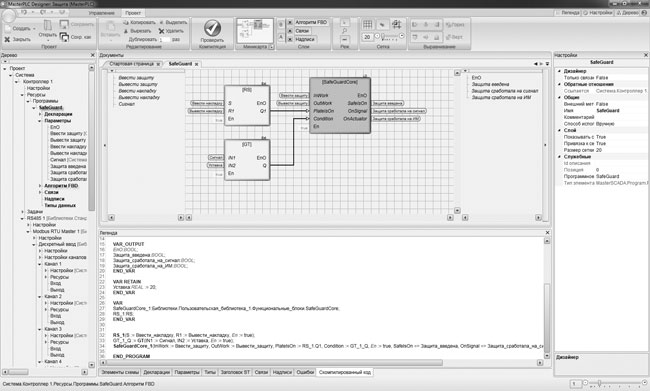The image size is (650, 391).
Task: Toggle the Алгоритм FBD layer checkbox
Action: tap(290, 22)
